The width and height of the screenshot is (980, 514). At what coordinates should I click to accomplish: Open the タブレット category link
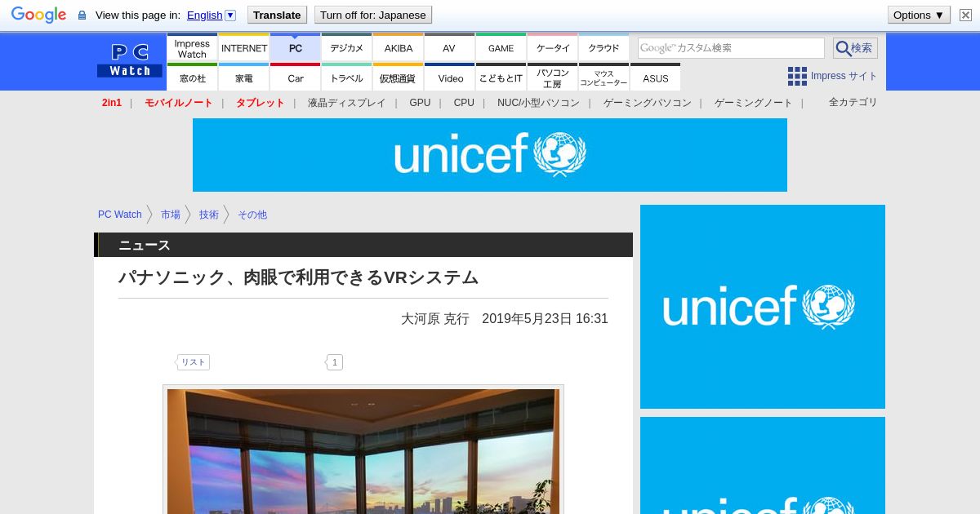click(x=260, y=103)
